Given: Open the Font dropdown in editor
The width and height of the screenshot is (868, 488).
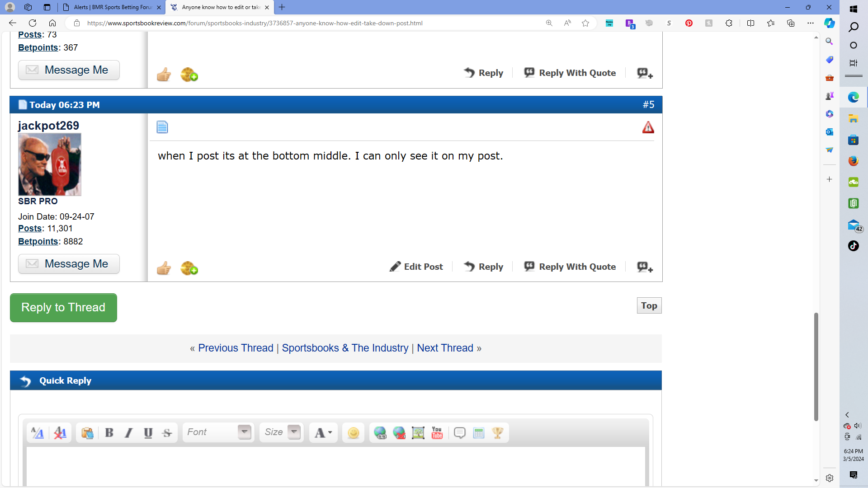Looking at the screenshot, I should click(219, 432).
